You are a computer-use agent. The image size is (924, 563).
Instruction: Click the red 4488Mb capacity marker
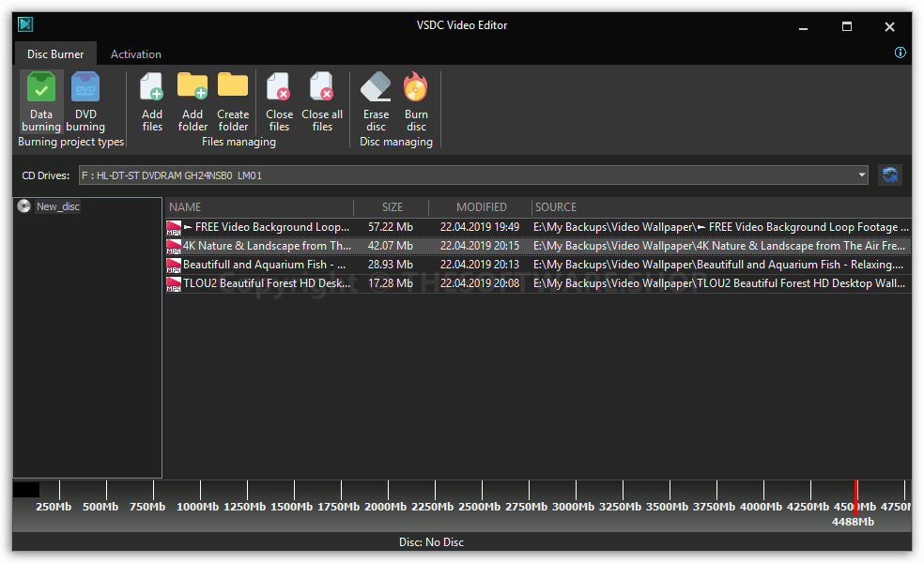tap(856, 496)
